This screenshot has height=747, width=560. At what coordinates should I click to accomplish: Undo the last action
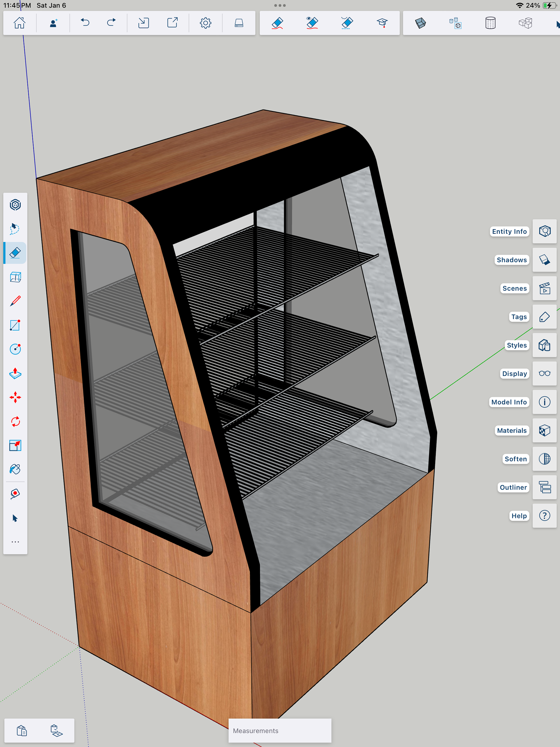click(x=85, y=23)
